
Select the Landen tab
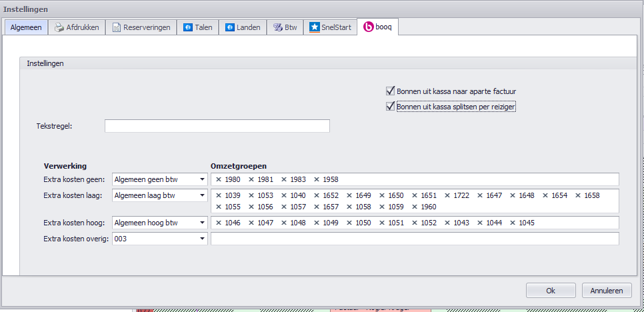tap(243, 28)
